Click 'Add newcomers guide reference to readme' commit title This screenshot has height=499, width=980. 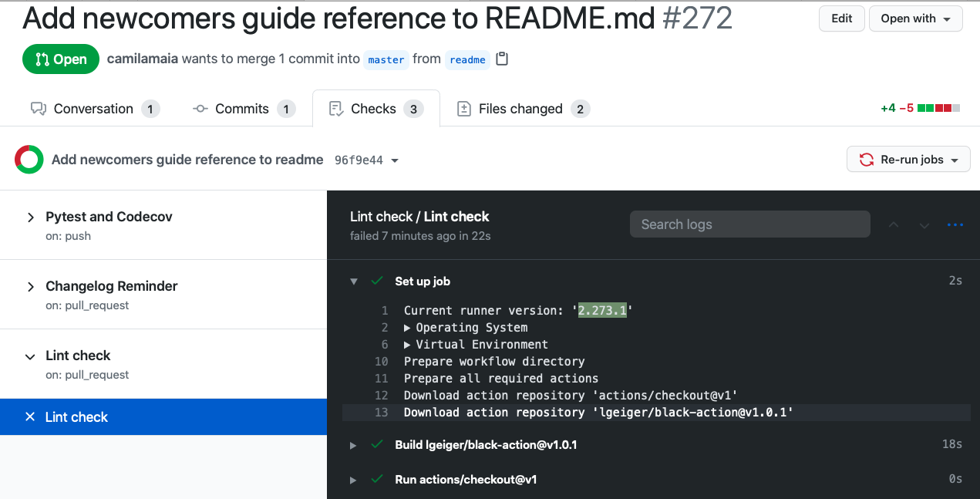point(187,160)
